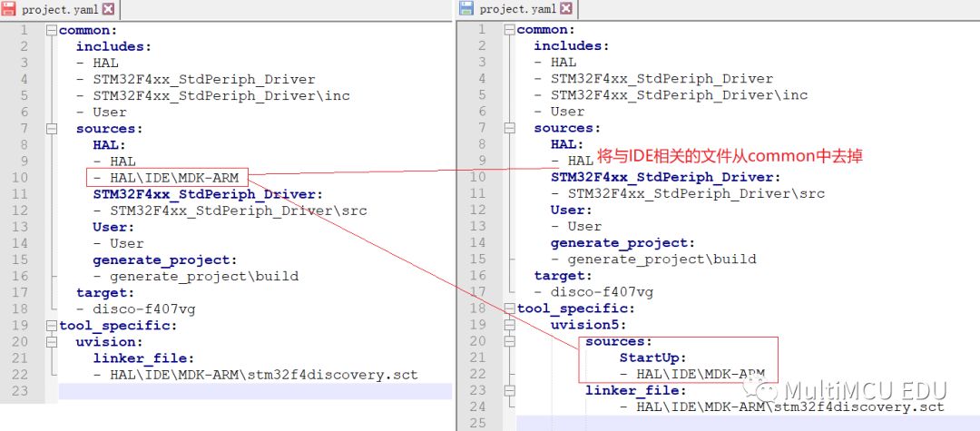Image resolution: width=980 pixels, height=431 pixels.
Task: Collapse tool_specific: fold at right pane line 18
Action: click(x=509, y=309)
